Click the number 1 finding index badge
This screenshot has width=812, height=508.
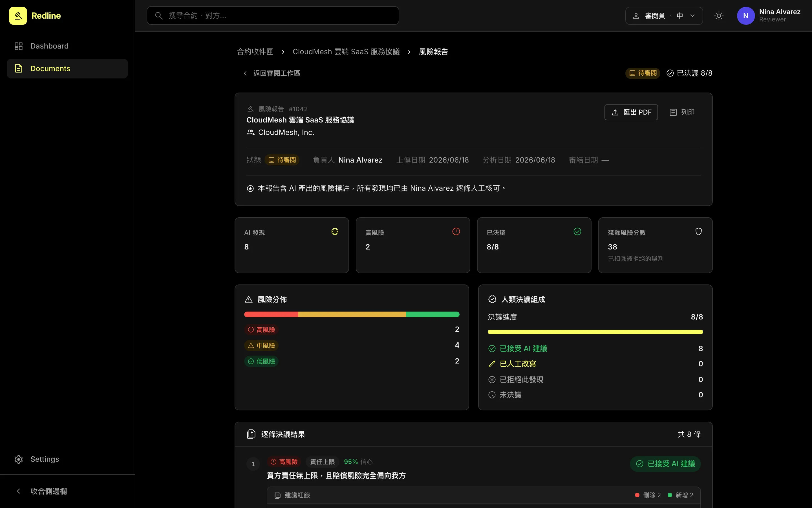(x=253, y=464)
